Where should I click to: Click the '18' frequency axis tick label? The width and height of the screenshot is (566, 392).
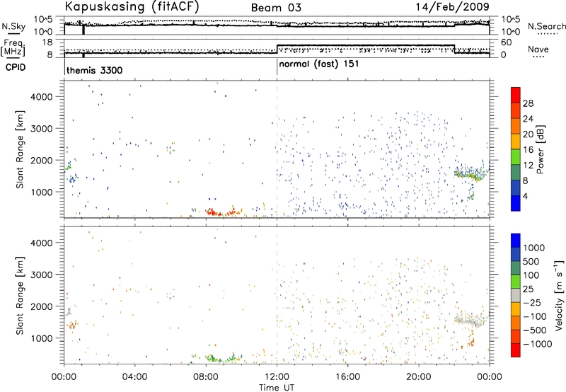[47, 42]
